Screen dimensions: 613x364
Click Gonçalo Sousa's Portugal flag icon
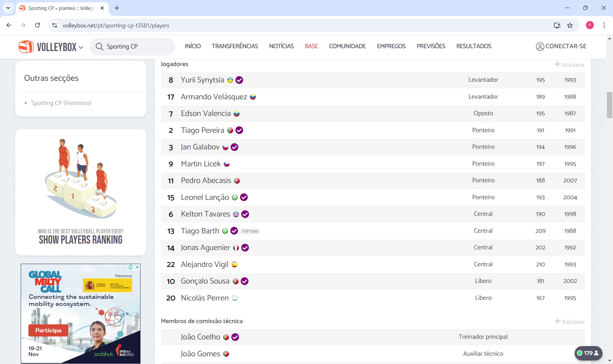[236, 281]
